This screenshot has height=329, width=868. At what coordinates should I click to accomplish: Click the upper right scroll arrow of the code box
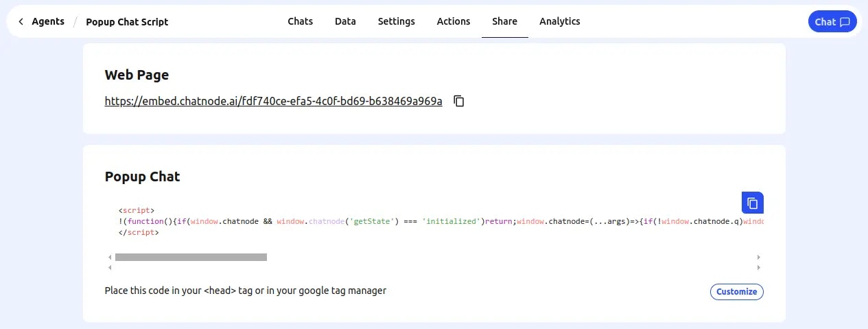coord(758,257)
